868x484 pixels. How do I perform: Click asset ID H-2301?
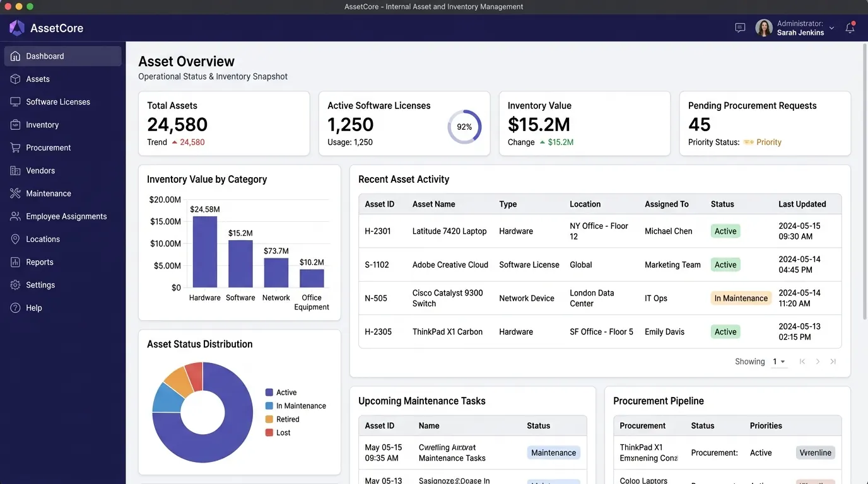tap(378, 231)
